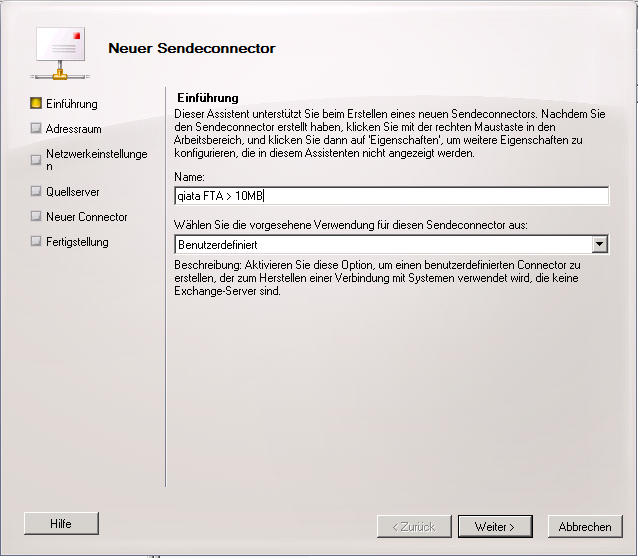Open the Benutzerdefiniert connector usage combo box
638x558 pixels.
(x=391, y=245)
